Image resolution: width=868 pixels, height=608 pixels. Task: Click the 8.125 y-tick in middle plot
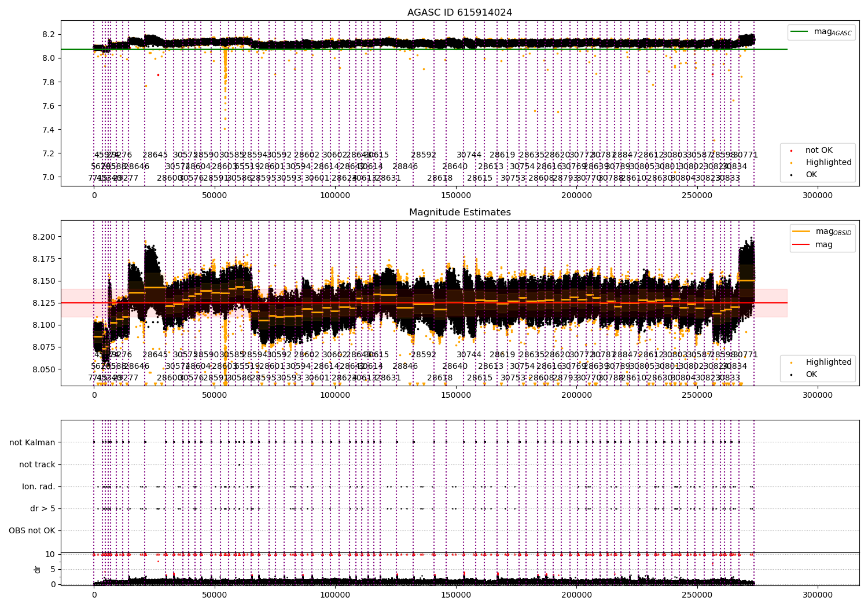(44, 303)
